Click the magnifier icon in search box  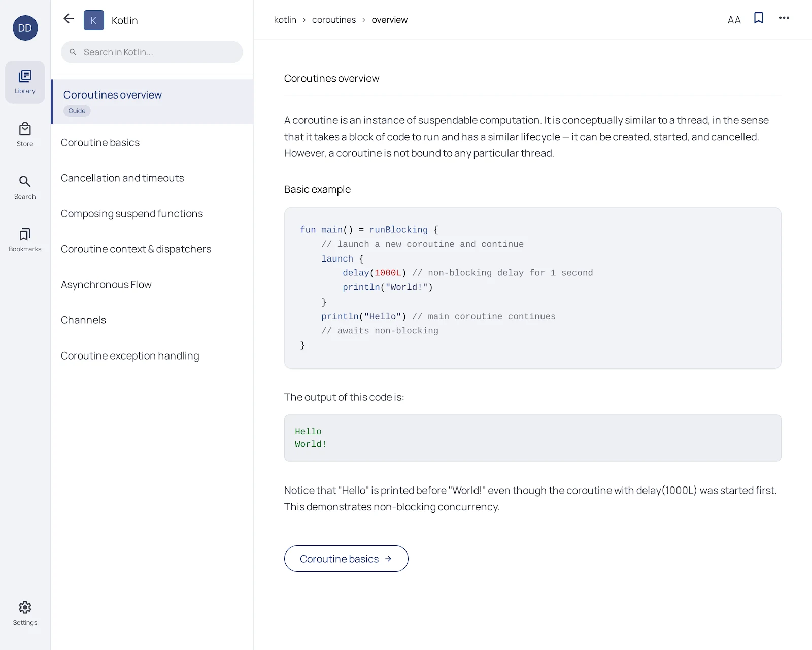pyautogui.click(x=73, y=52)
